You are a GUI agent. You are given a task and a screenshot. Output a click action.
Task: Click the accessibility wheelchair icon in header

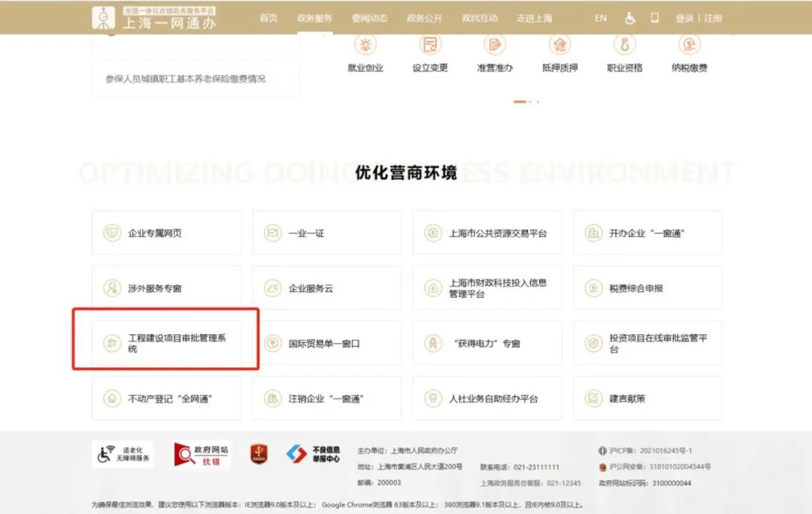(x=630, y=18)
